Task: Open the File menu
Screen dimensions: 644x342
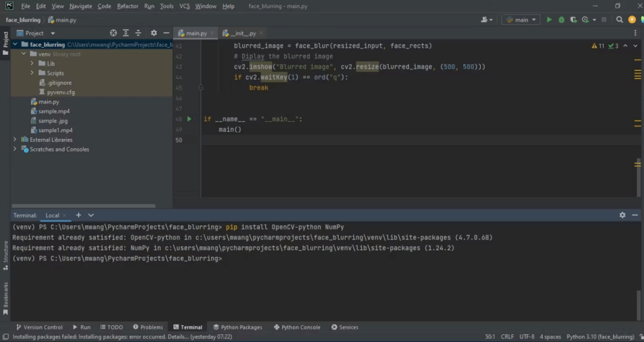Action: (x=26, y=6)
